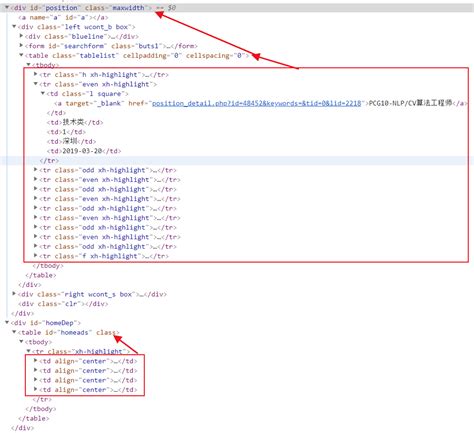
Task: Click the "f xh-highlight" class attribute value
Action: tap(110, 256)
